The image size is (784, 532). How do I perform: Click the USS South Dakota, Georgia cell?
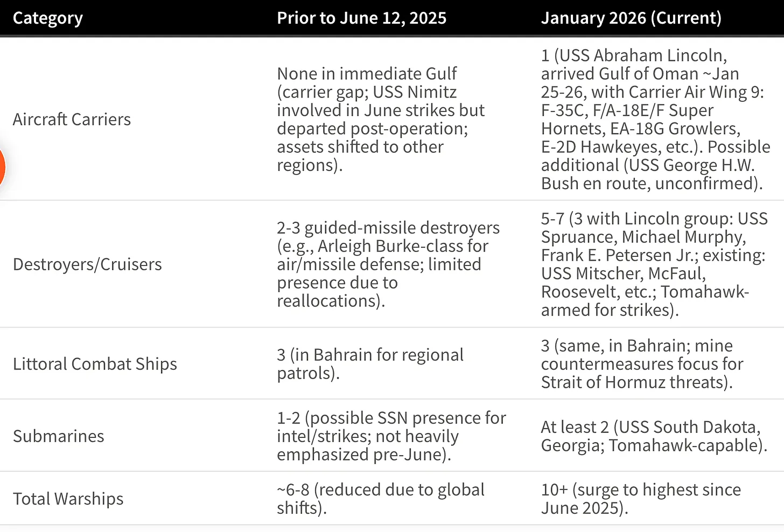pos(654,436)
